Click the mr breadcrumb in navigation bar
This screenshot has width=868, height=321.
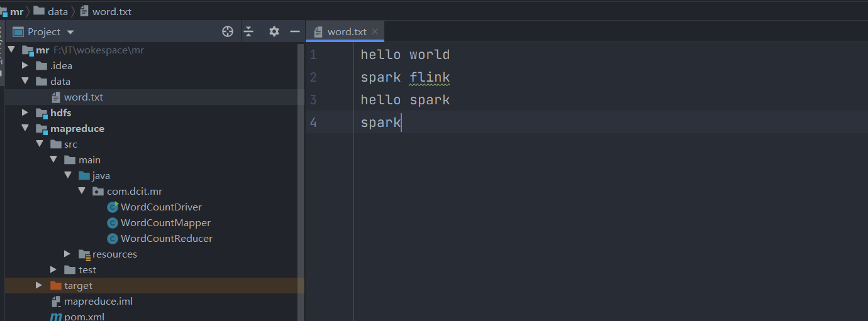[x=16, y=11]
